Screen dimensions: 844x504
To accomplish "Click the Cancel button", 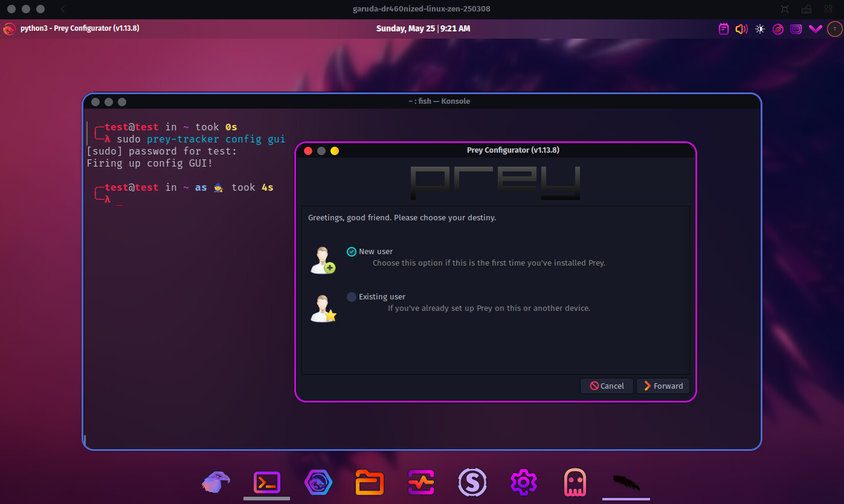I will coord(607,386).
